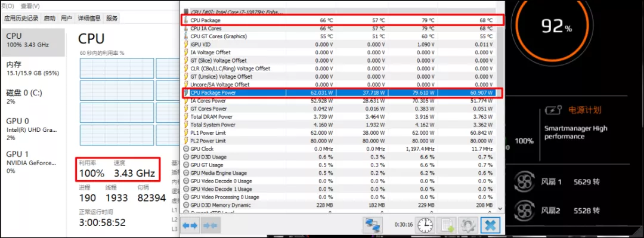Click the HWiNFO scrollbar down arrow
Viewport: 644px width, 238px height.
click(x=500, y=208)
